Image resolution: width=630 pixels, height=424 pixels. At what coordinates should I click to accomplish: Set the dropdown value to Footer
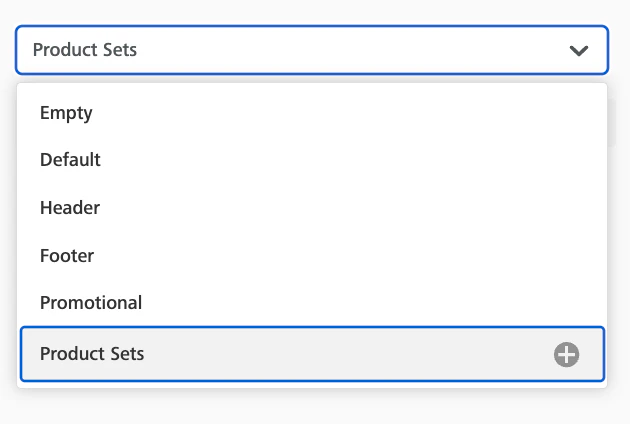pyautogui.click(x=67, y=256)
